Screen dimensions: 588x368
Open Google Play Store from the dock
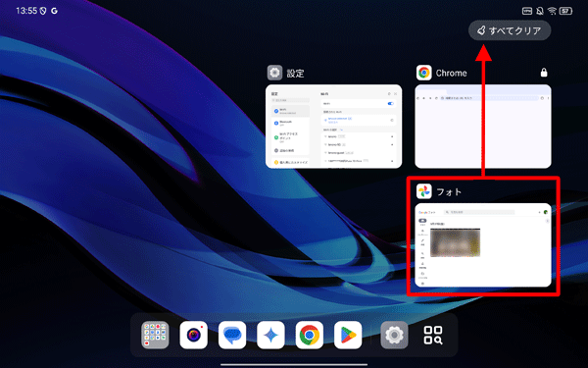348,335
